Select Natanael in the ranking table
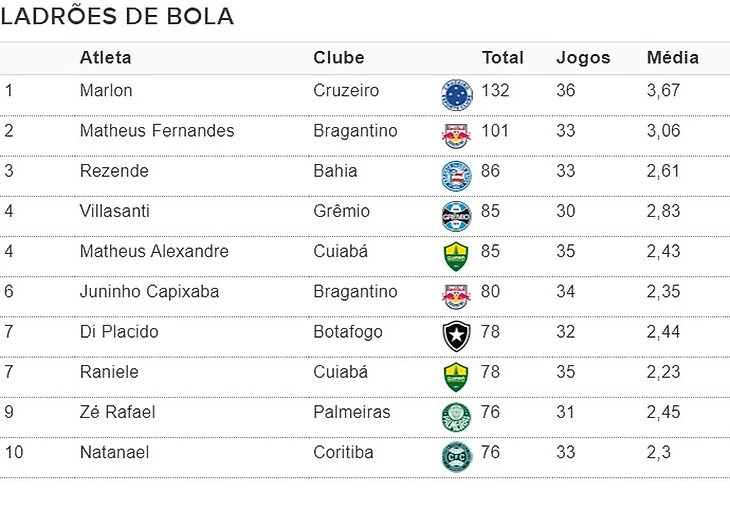This screenshot has height=509, width=730. tap(114, 452)
